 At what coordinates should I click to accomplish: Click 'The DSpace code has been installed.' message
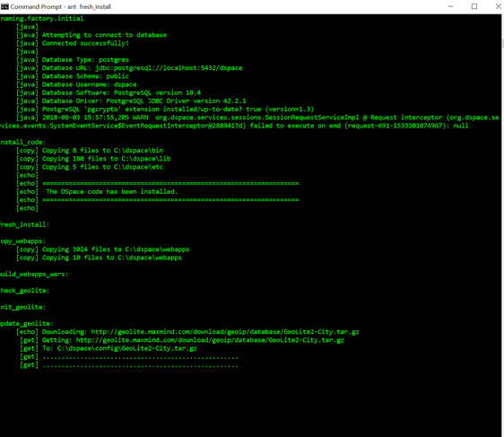pos(111,192)
